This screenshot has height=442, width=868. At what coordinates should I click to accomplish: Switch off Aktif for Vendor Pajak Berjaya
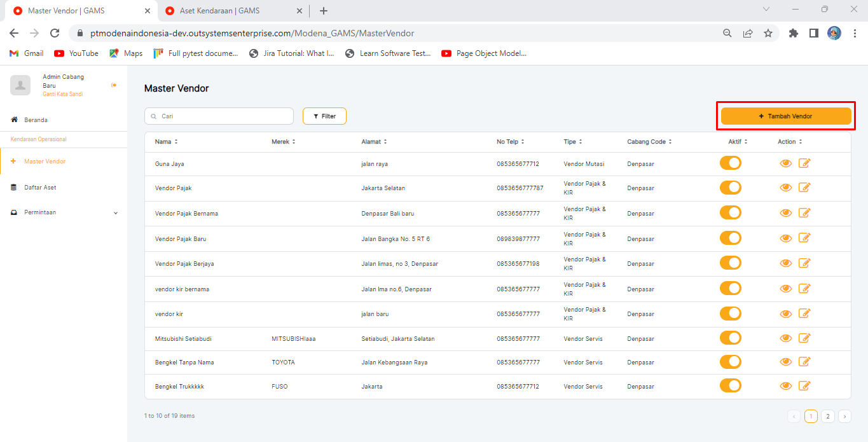click(x=731, y=263)
